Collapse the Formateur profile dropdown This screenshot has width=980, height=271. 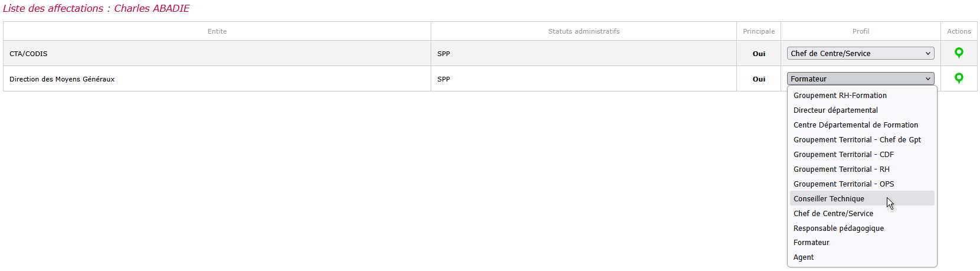point(860,79)
